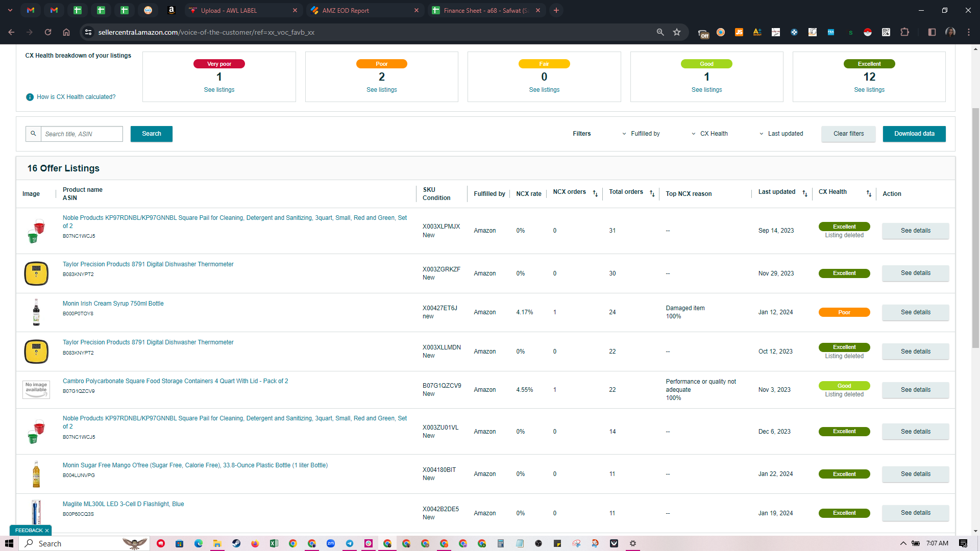This screenshot has width=980, height=551.
Task: Open Steam from the taskbar
Action: pos(236,543)
